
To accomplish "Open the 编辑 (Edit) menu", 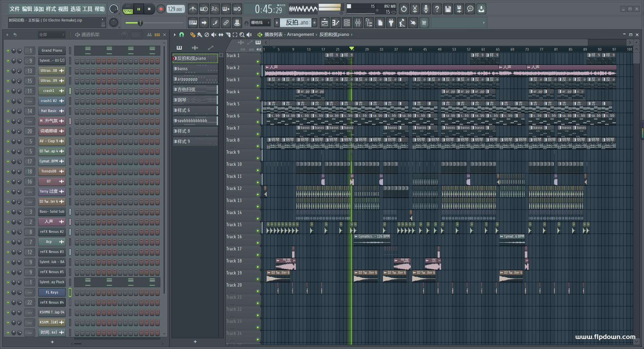I will pos(27,9).
